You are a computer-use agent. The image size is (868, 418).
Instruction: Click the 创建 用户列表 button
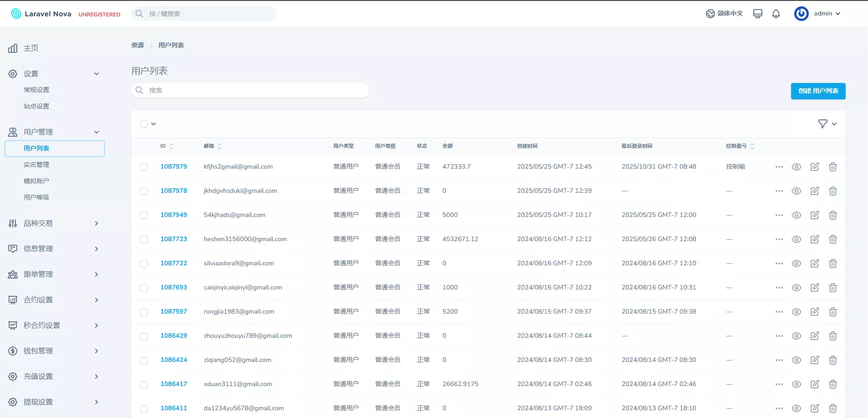[x=818, y=91]
